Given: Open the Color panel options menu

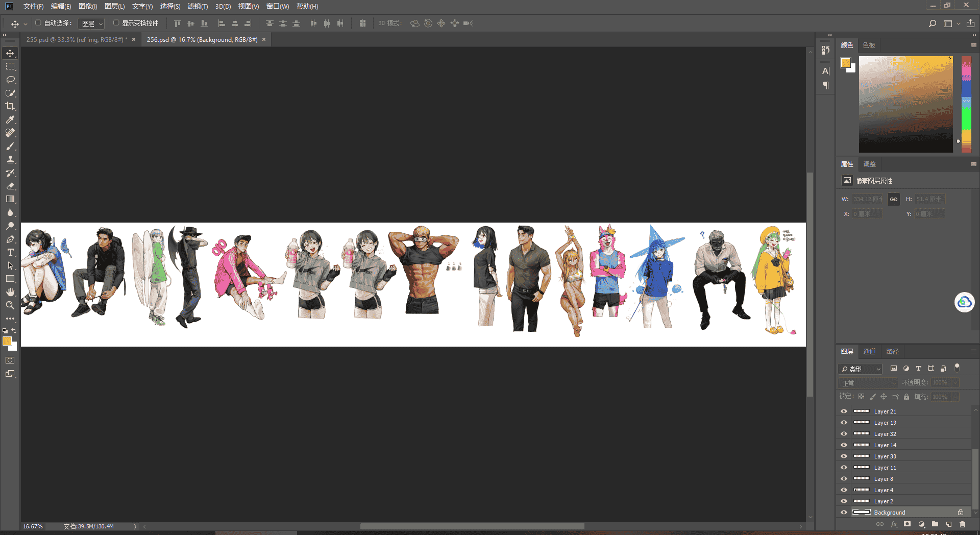Looking at the screenshot, I should pos(973,45).
